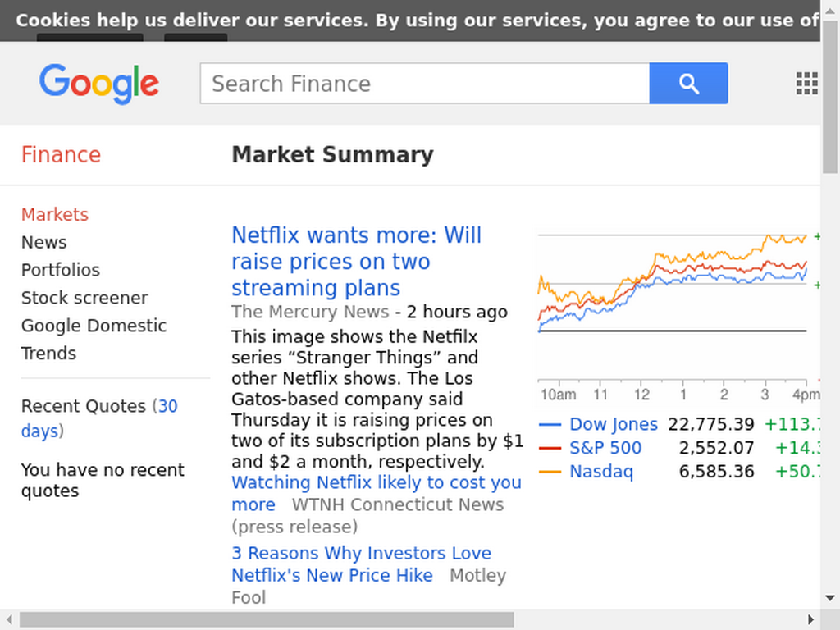Screen dimensions: 840x630
Task: Open the Dow Jones index link
Action: coord(614,424)
